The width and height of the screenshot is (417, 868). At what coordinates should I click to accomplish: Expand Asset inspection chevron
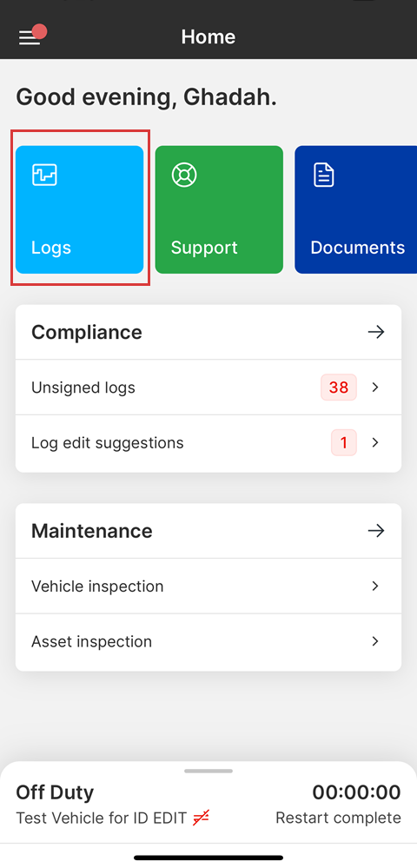375,641
